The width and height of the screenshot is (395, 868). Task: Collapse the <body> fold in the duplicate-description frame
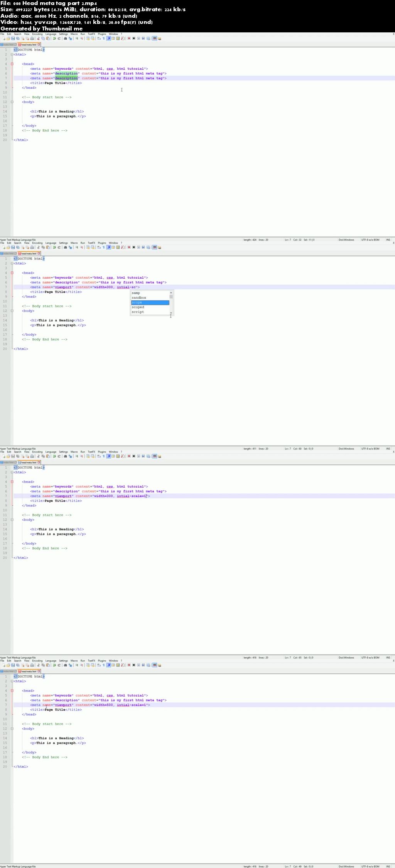pos(12,102)
